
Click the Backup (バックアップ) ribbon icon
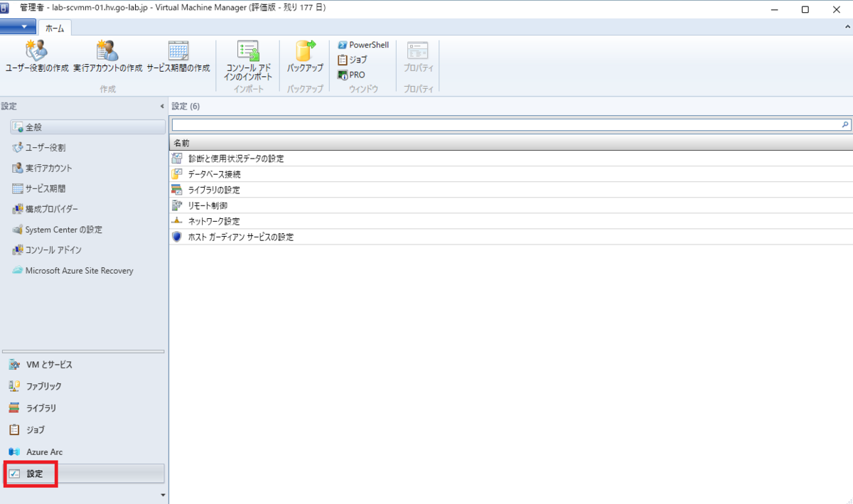(x=305, y=50)
